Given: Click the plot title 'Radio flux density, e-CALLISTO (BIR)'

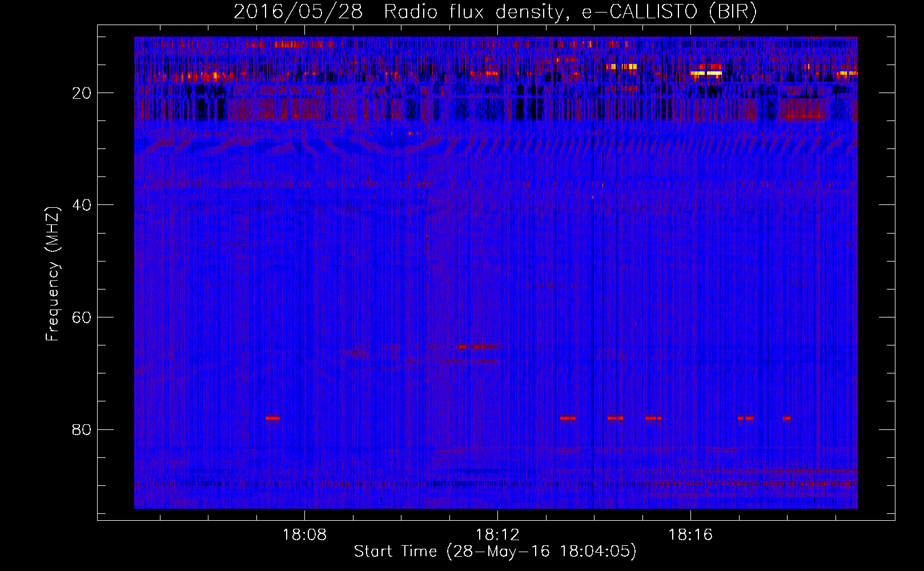Looking at the screenshot, I should click(571, 11).
